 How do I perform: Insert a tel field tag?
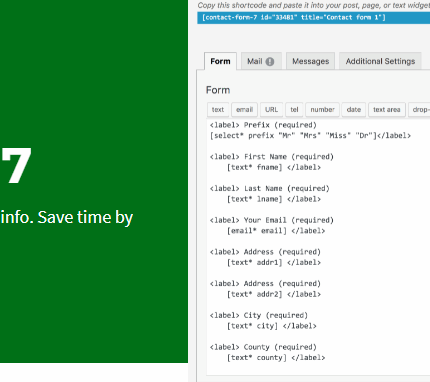point(294,110)
